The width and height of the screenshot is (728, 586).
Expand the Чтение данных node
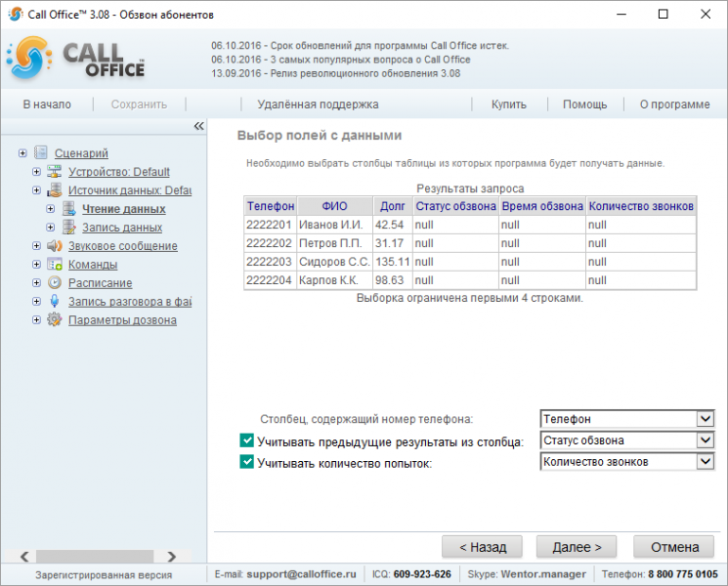click(51, 208)
